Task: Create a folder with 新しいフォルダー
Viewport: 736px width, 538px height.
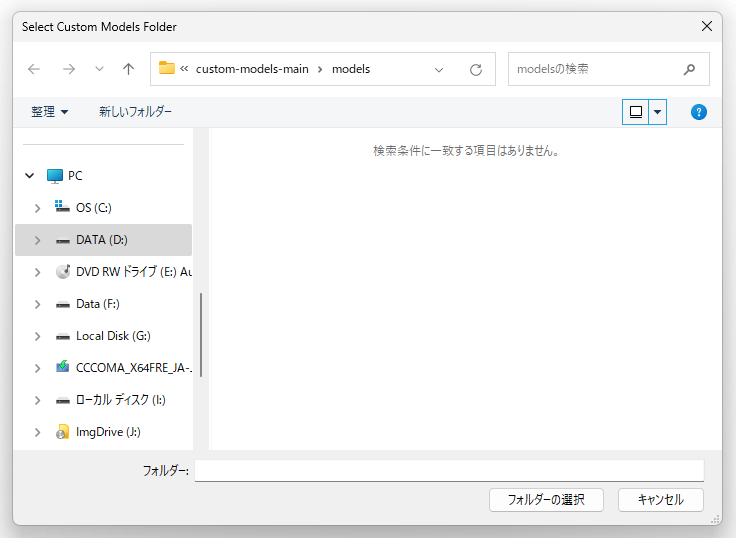Action: click(x=135, y=112)
